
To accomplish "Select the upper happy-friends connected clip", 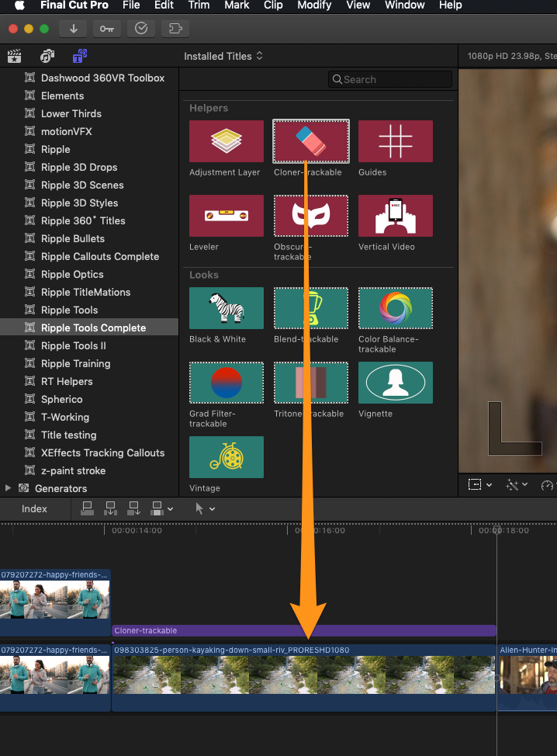I will pos(55,602).
